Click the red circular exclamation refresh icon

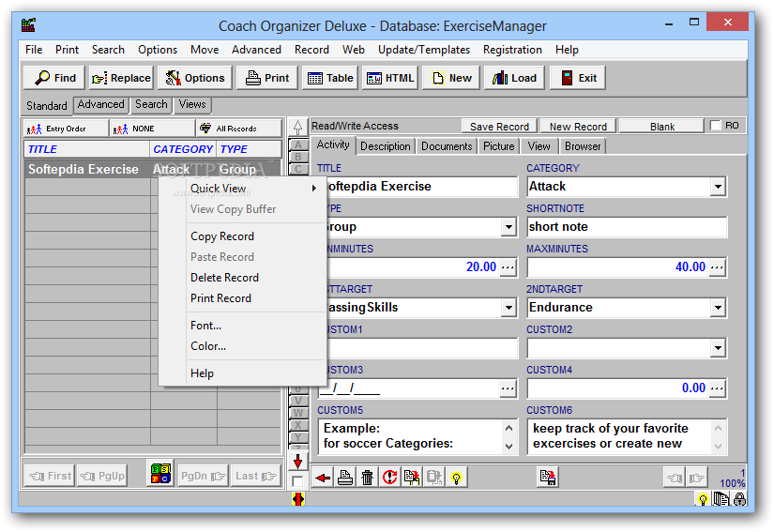[x=389, y=478]
